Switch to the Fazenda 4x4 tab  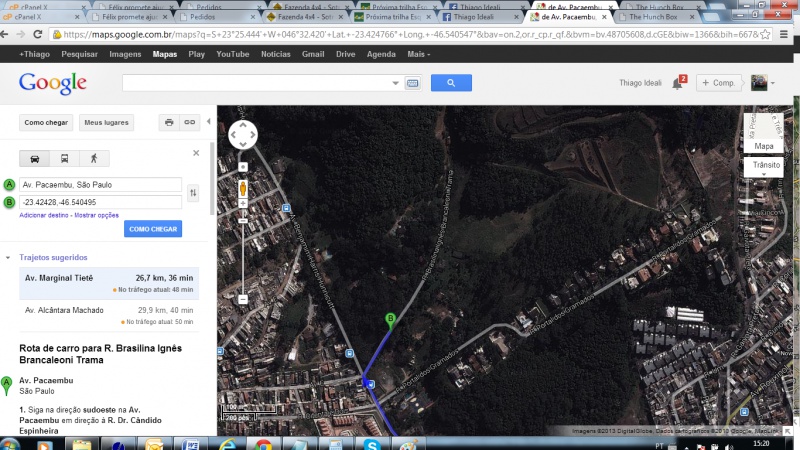click(306, 17)
